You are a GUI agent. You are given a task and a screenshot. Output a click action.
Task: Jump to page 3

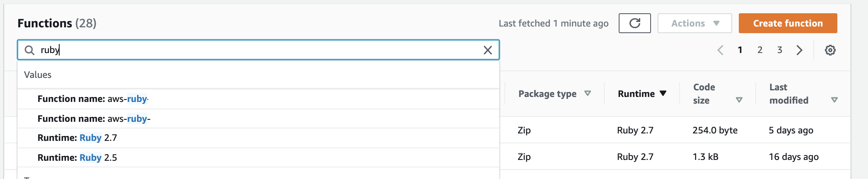pyautogui.click(x=780, y=50)
